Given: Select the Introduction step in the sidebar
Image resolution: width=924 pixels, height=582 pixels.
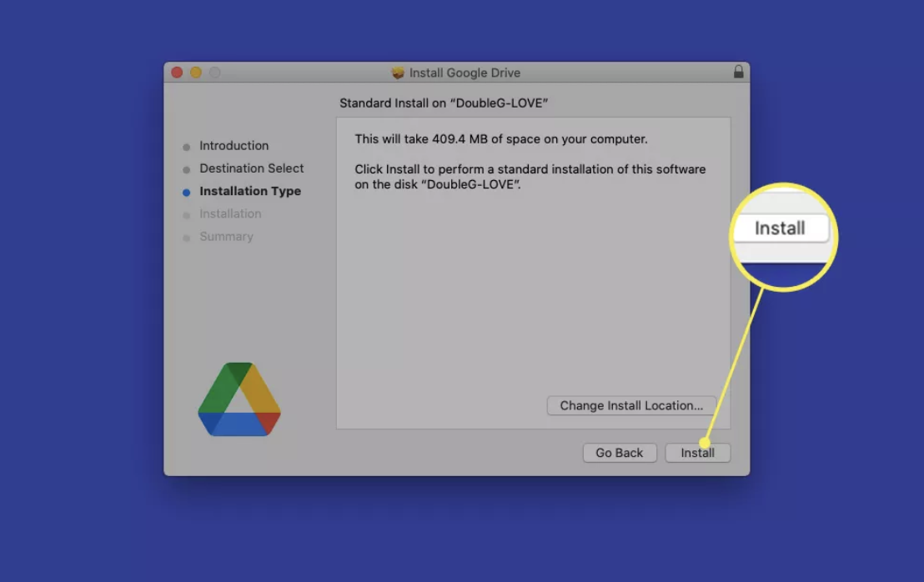Looking at the screenshot, I should pos(234,145).
